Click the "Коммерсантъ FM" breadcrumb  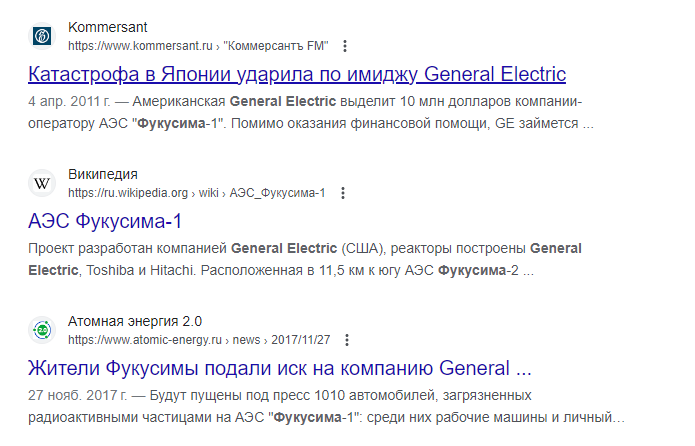(276, 46)
